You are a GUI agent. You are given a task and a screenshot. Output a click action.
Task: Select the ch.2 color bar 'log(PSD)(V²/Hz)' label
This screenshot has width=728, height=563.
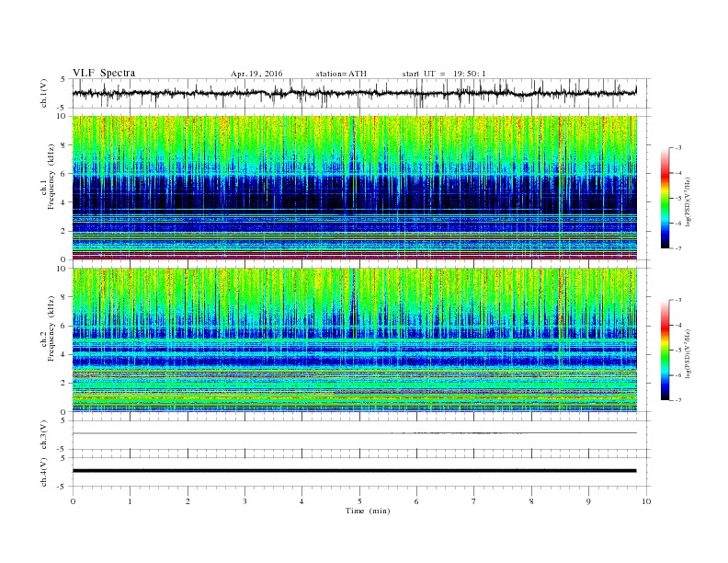(x=688, y=354)
